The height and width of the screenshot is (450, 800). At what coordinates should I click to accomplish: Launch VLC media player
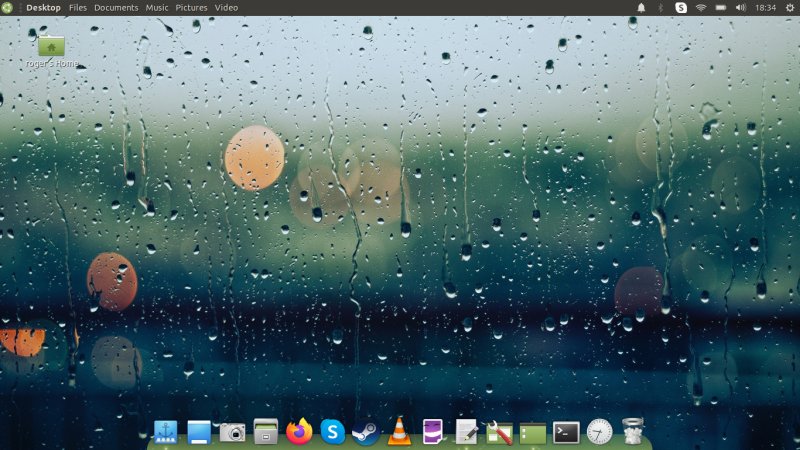[x=399, y=431]
